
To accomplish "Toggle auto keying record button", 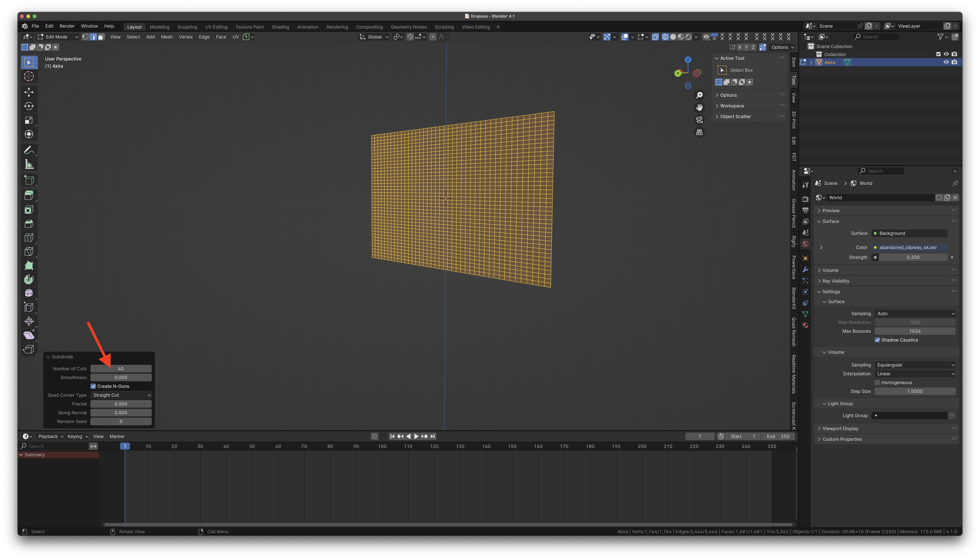I will [x=375, y=436].
